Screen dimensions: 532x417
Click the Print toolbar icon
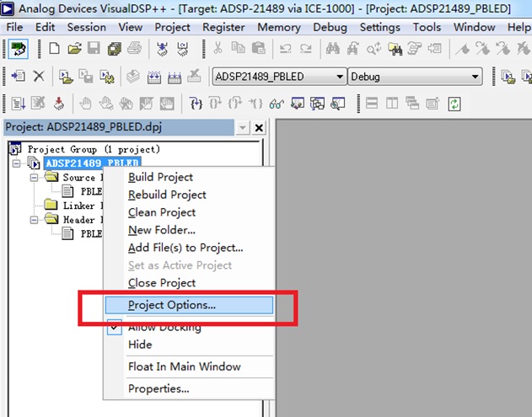[x=134, y=49]
